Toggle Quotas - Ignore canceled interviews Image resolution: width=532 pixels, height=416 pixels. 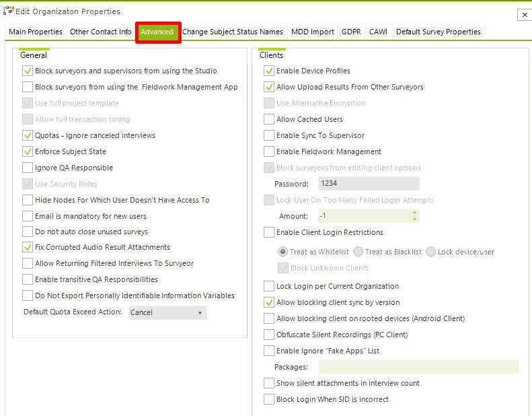pos(28,135)
